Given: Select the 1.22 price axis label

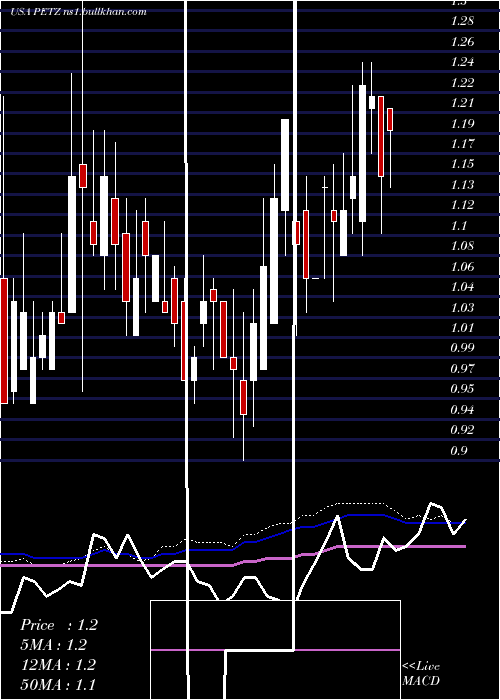Looking at the screenshot, I should (462, 83).
